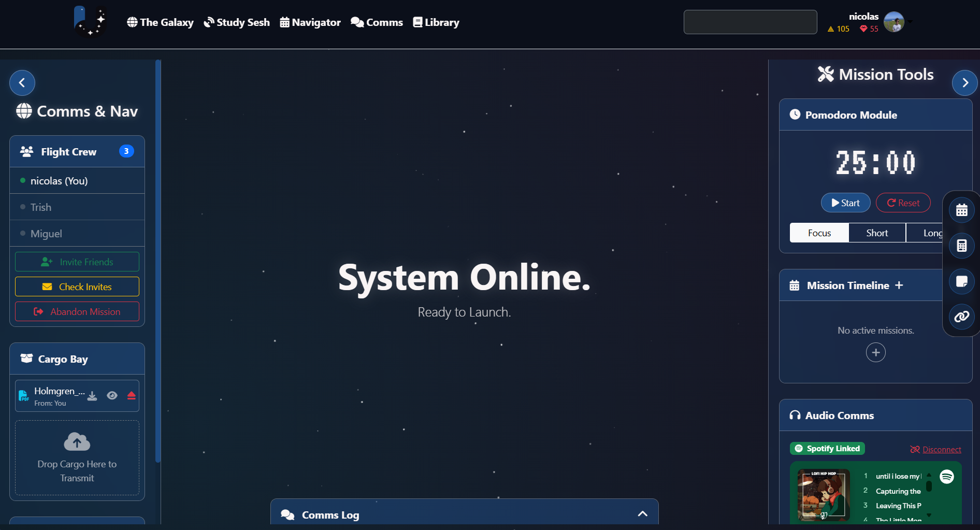Click the Flight Crew count badge 3
The image size is (980, 530).
pyautogui.click(x=126, y=151)
